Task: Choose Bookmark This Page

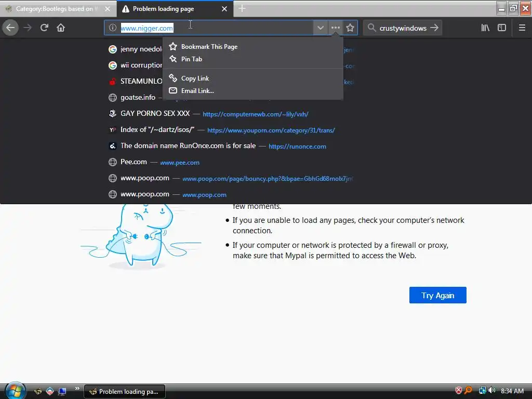Action: [x=253, y=46]
